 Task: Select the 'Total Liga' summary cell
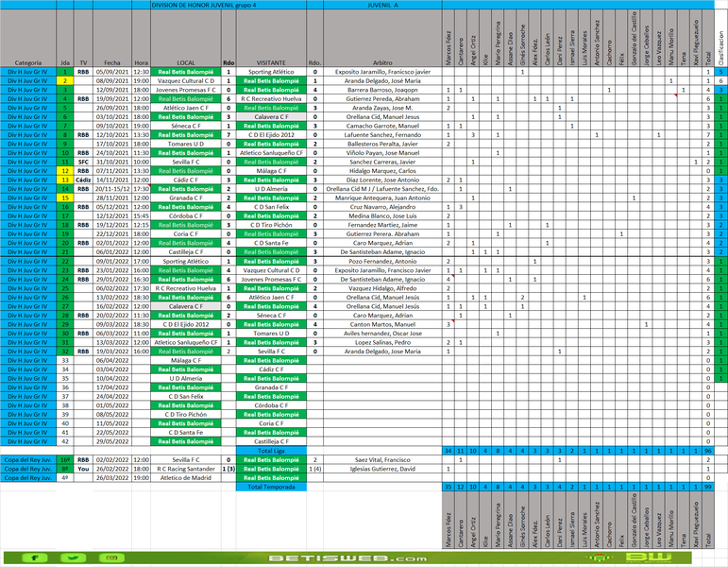[x=271, y=451]
